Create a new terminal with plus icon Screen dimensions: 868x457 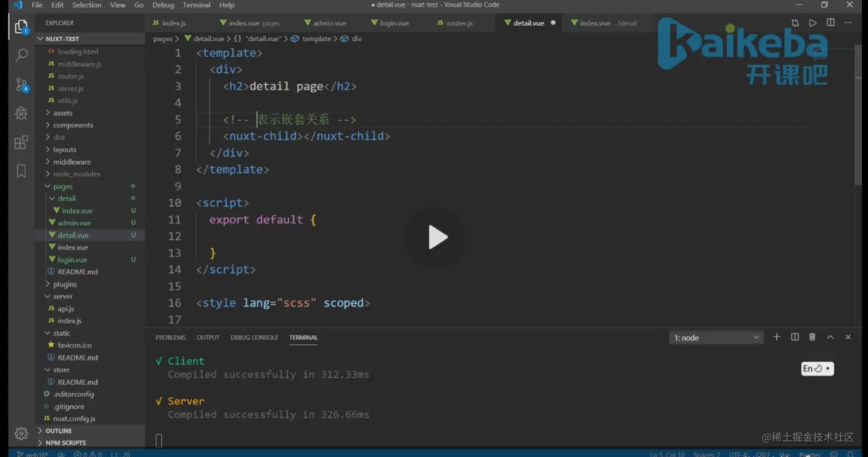click(777, 337)
